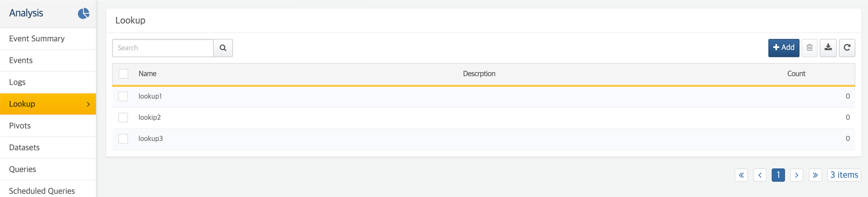868x197 pixels.
Task: Go to next page arrow
Action: pos(796,175)
